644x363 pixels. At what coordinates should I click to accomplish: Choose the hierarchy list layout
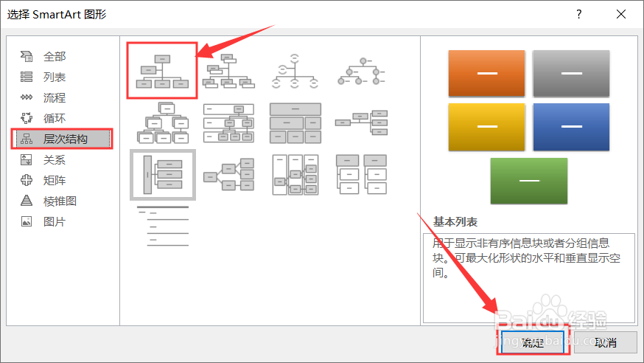pyautogui.click(x=362, y=174)
